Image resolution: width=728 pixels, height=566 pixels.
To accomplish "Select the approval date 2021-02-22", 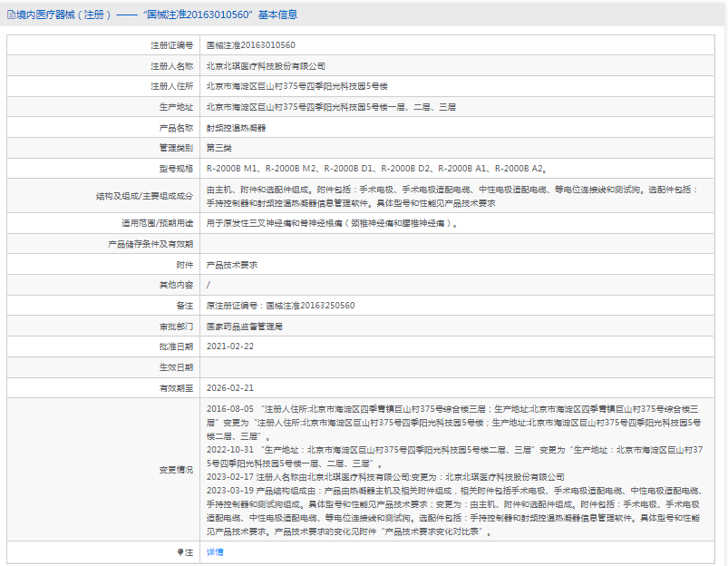I will tap(230, 346).
